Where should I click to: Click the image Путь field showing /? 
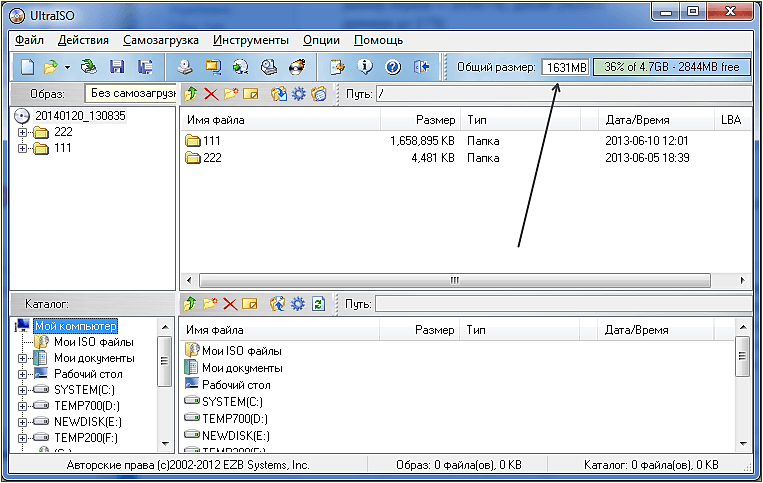[x=563, y=93]
